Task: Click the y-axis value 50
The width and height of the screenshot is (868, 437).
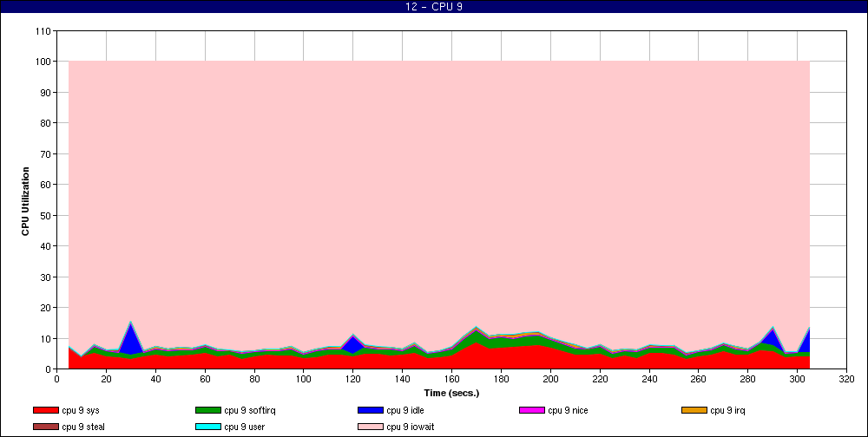Action: coord(47,216)
